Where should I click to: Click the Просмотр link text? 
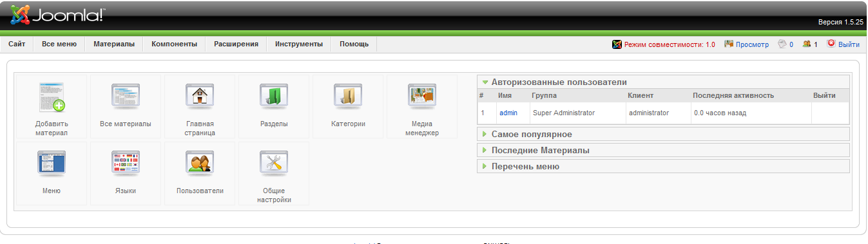[x=753, y=44]
